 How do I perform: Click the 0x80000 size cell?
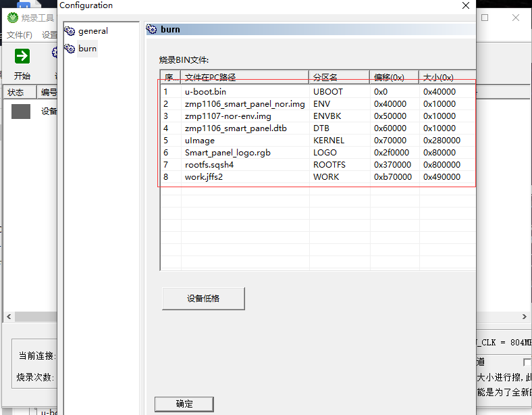(440, 153)
